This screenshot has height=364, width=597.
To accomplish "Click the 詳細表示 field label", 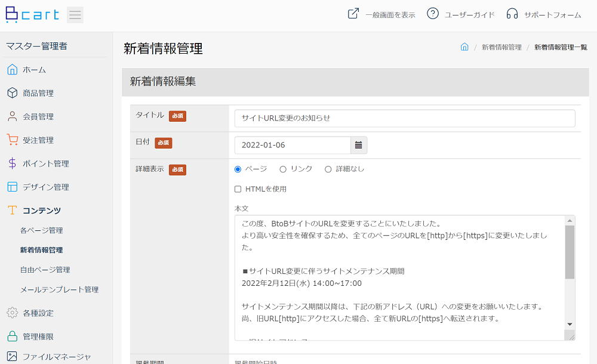I will tap(150, 169).
